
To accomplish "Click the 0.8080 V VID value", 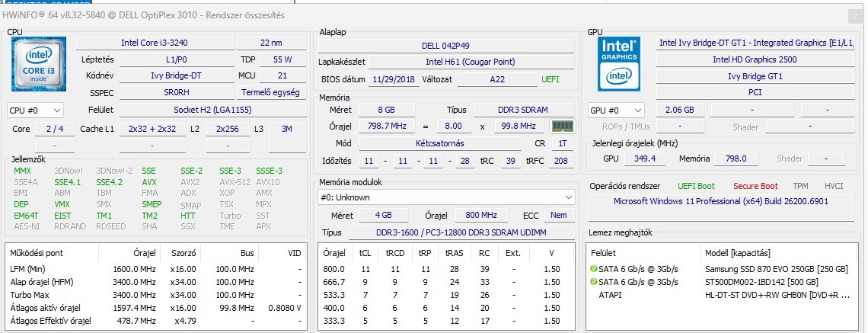I will pyautogui.click(x=285, y=308).
